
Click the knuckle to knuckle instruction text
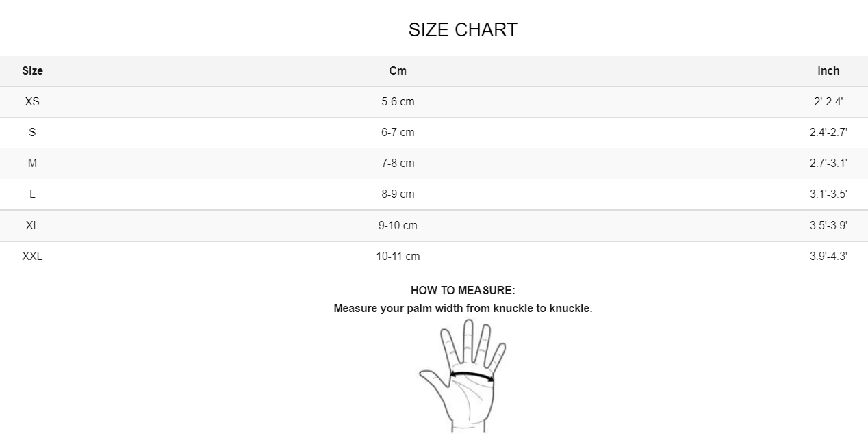(x=463, y=308)
